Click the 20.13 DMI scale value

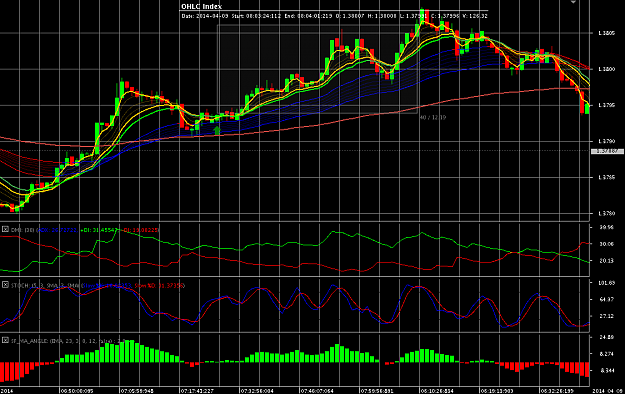click(x=606, y=261)
